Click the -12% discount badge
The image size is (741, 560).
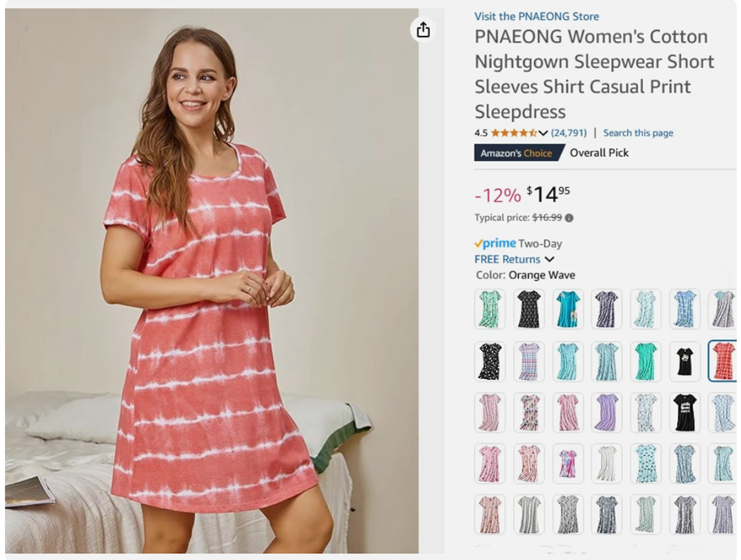pyautogui.click(x=498, y=194)
